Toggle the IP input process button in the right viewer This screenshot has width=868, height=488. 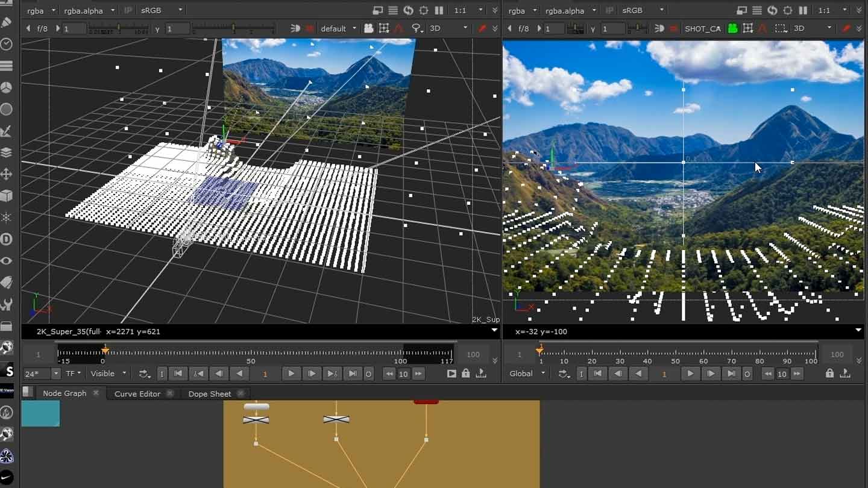tap(610, 10)
